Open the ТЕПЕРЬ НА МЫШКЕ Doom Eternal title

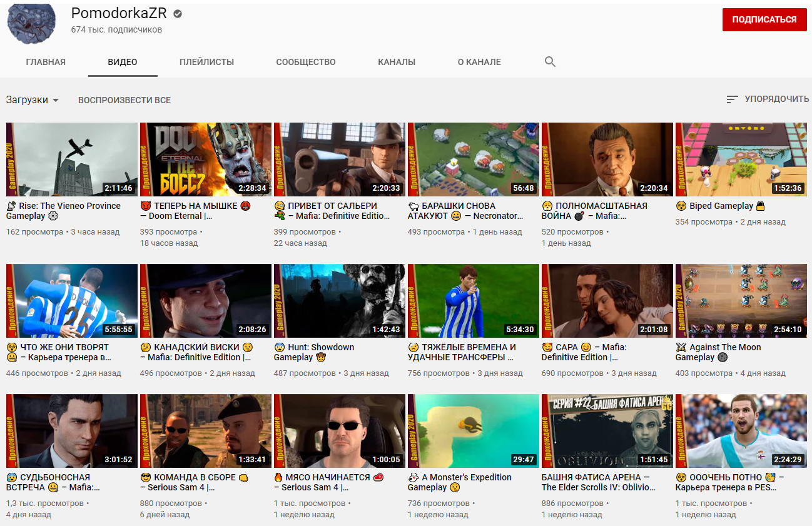pos(196,211)
